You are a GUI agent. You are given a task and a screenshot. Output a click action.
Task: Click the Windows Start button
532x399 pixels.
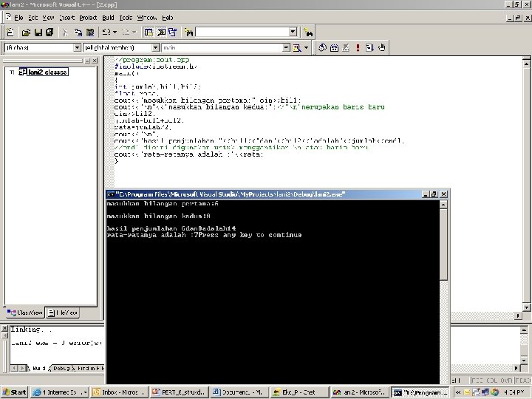(15, 392)
